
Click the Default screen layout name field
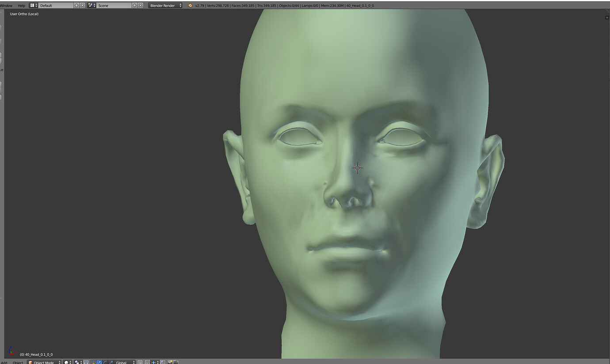[56, 5]
